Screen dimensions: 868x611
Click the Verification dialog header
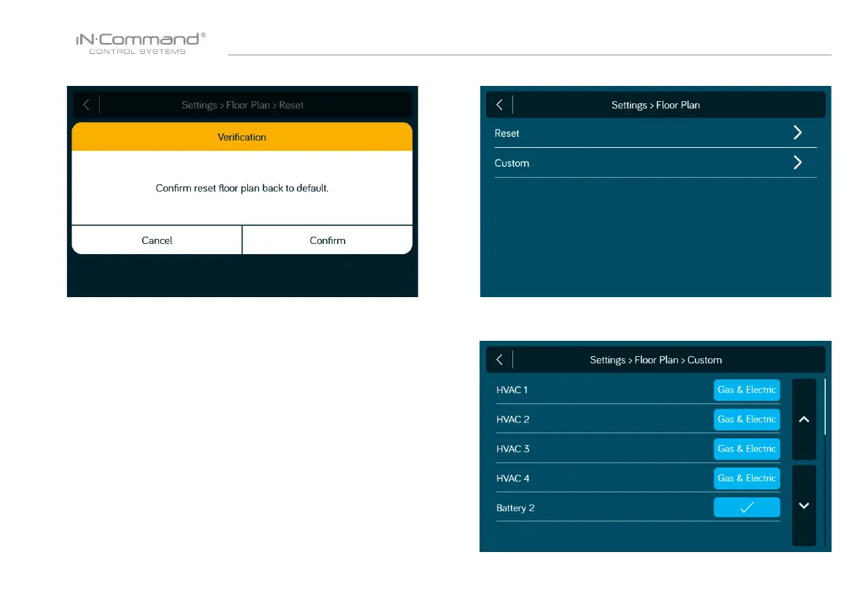click(x=242, y=137)
